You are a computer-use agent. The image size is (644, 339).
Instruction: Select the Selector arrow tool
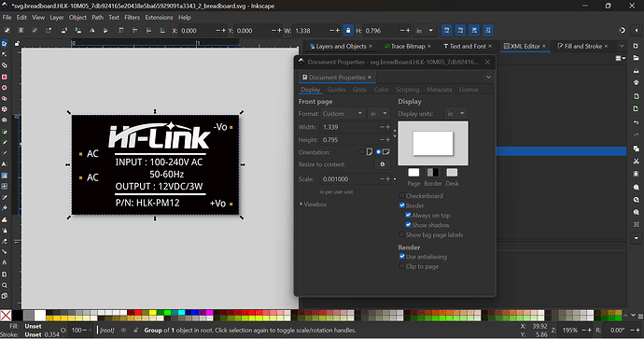5,44
